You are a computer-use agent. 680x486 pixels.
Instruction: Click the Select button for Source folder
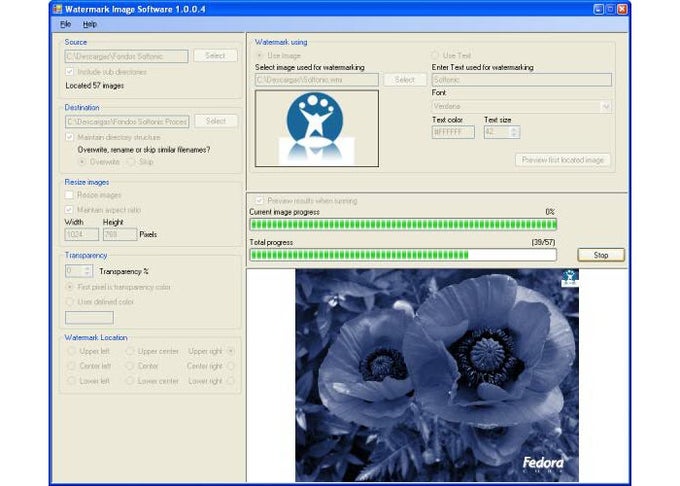(216, 55)
